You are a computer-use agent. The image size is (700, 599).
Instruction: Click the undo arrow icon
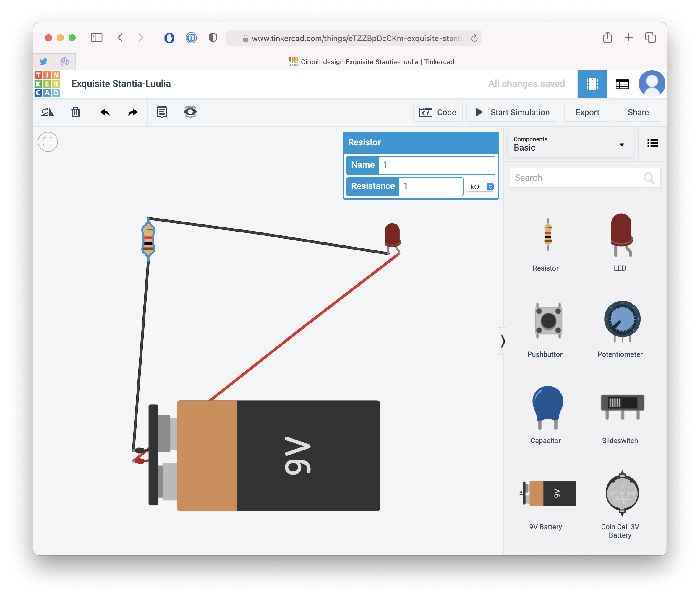[105, 112]
